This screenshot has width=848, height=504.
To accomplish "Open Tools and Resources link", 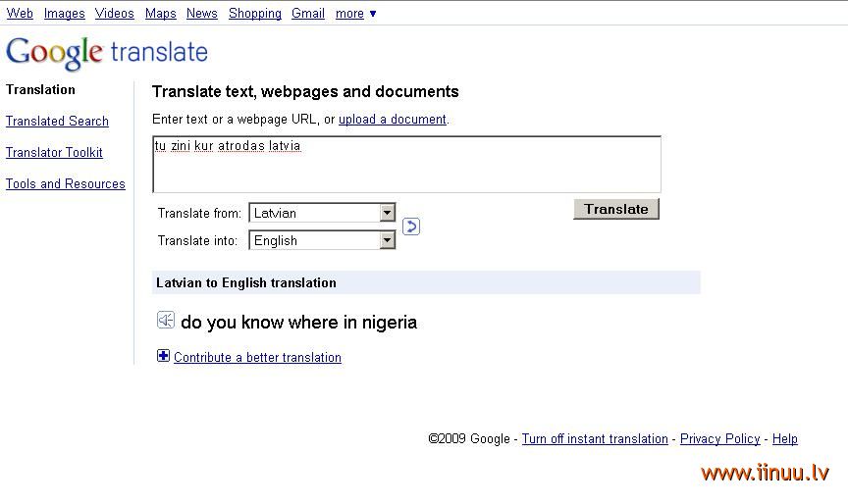I will pos(66,183).
